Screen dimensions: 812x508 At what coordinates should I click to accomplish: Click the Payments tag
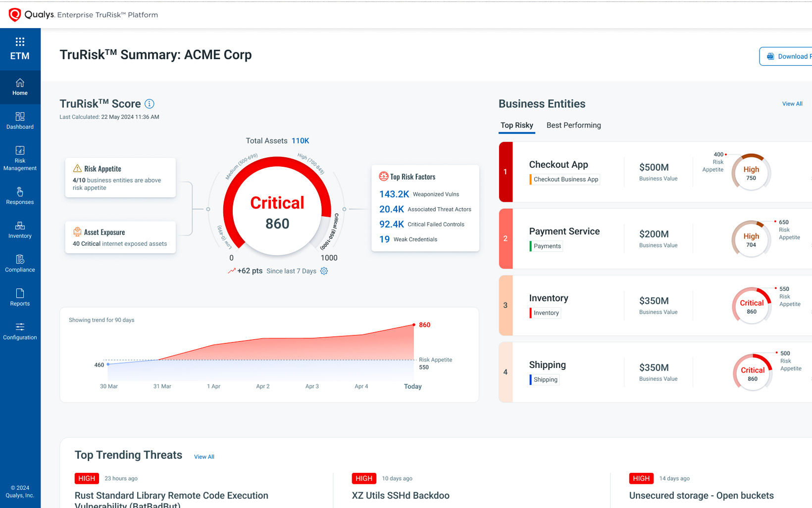(x=547, y=246)
